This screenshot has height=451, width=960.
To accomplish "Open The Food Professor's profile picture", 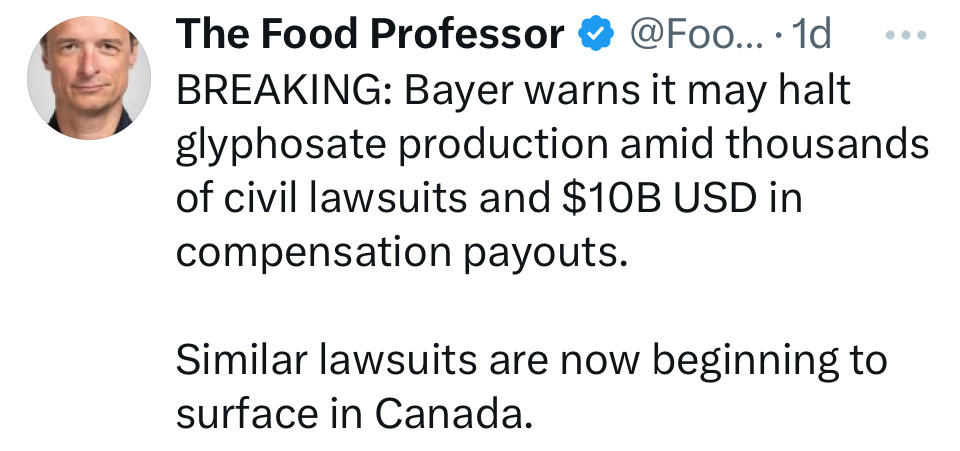I will click(88, 77).
